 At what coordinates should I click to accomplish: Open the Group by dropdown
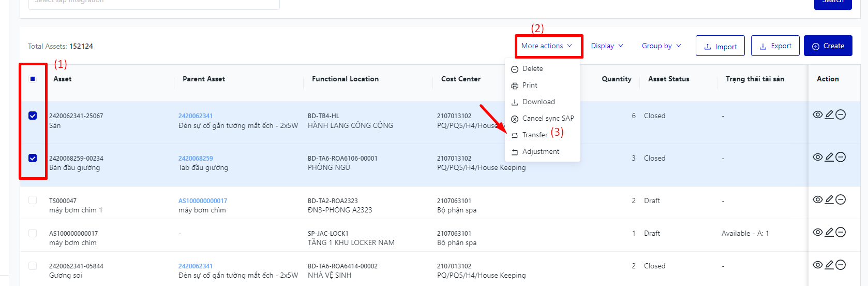tap(661, 46)
